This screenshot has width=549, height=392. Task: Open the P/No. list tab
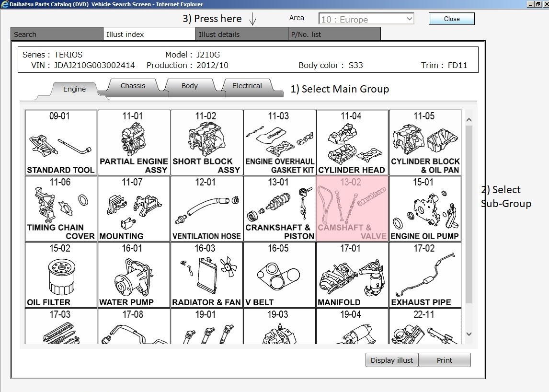(x=334, y=35)
